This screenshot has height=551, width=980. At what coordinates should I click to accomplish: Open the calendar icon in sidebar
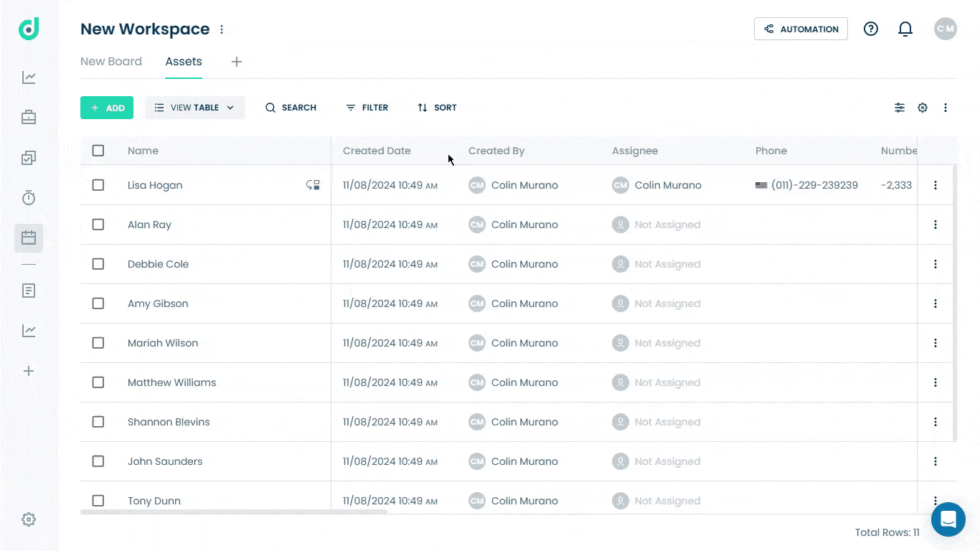(29, 237)
